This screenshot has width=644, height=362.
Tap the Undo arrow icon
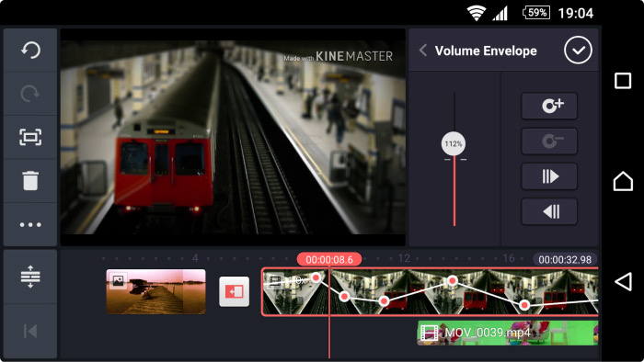30,51
